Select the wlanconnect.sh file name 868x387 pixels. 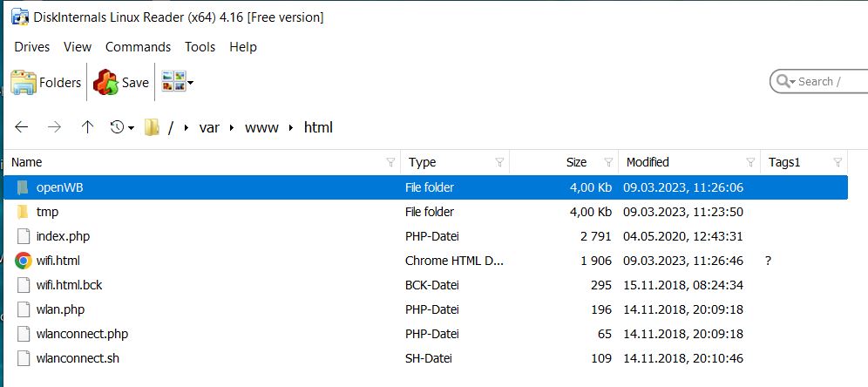(x=78, y=358)
